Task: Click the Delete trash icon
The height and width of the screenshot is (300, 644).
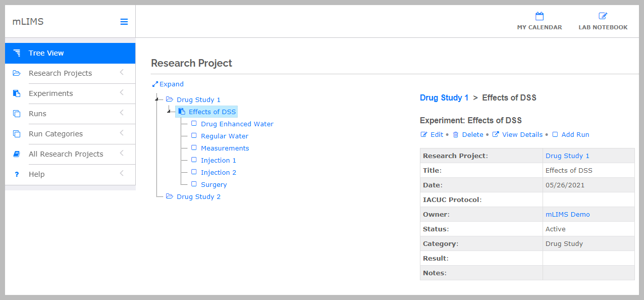Action: 456,135
